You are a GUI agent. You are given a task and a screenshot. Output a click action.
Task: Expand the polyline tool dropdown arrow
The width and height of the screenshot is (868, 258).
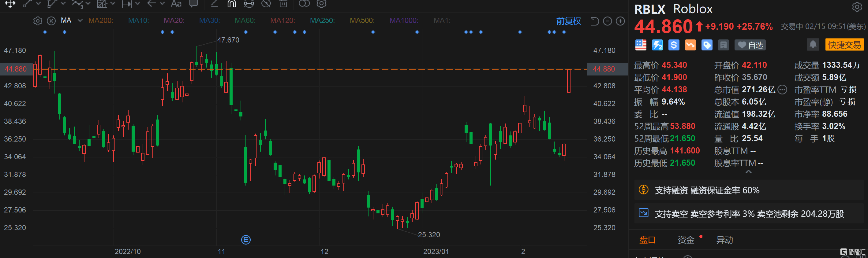tap(88, 3)
